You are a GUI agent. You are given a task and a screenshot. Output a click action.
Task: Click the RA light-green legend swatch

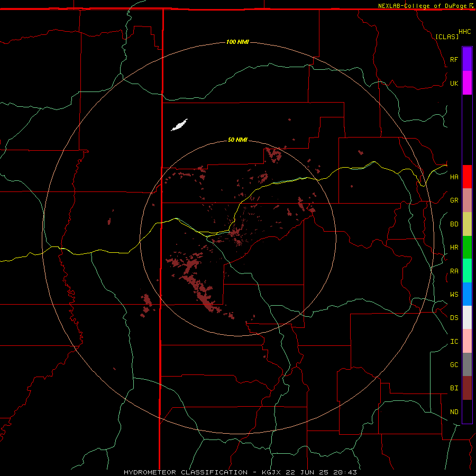coord(467,270)
